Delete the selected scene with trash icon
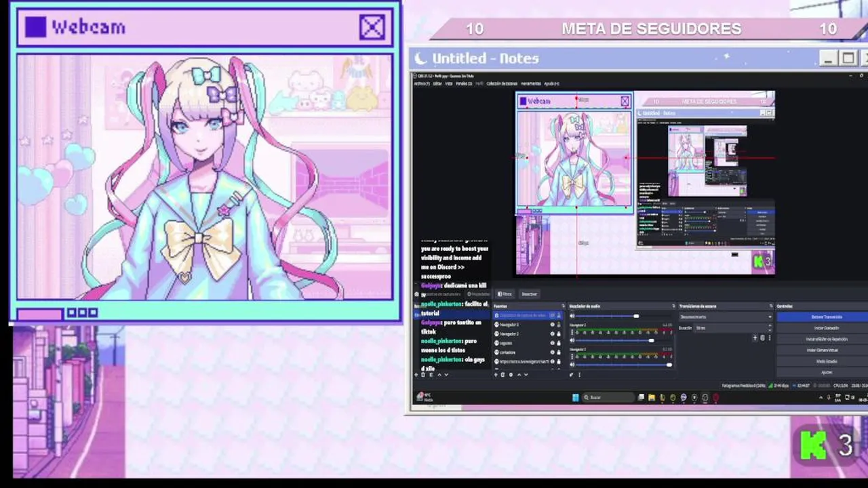Image resolution: width=868 pixels, height=488 pixels. [423, 375]
